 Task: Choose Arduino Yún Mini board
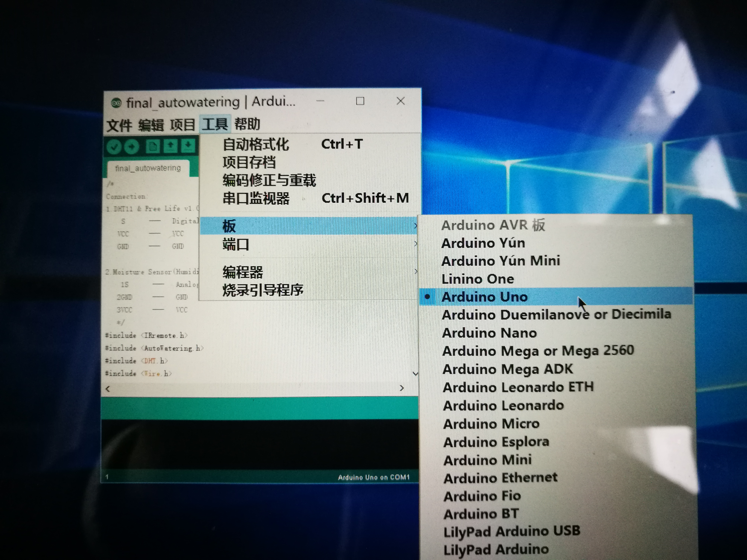pos(556,261)
